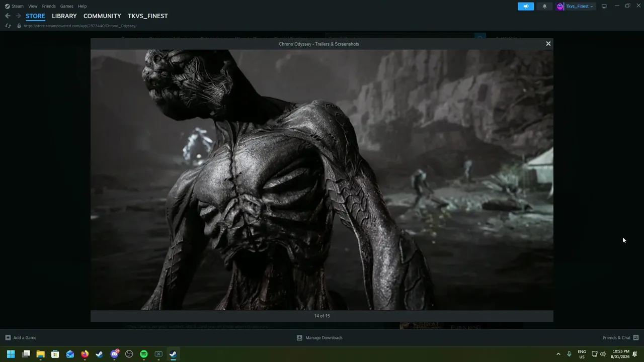Image resolution: width=644 pixels, height=362 pixels.
Task: Open the View menu
Action: pyautogui.click(x=33, y=6)
